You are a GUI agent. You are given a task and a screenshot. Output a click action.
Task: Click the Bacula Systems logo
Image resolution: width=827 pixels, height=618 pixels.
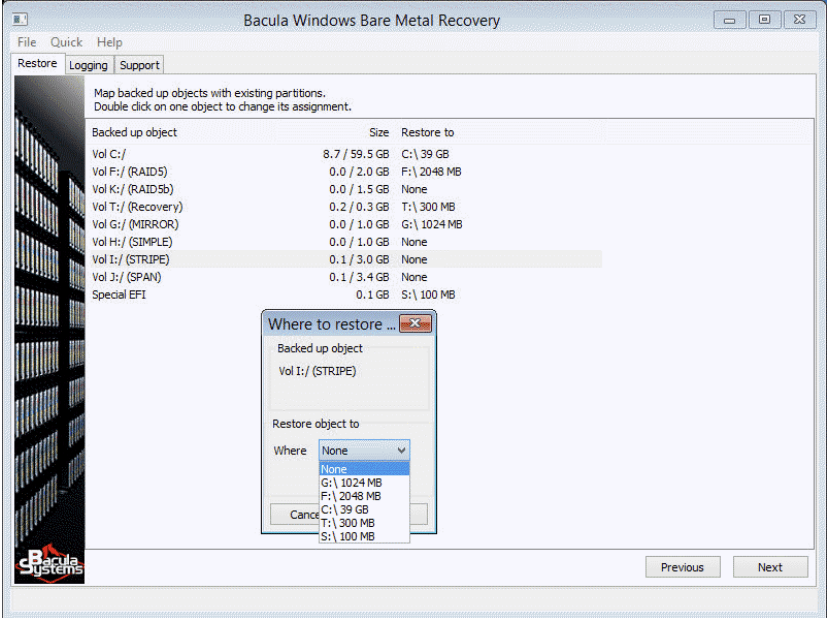tap(50, 565)
